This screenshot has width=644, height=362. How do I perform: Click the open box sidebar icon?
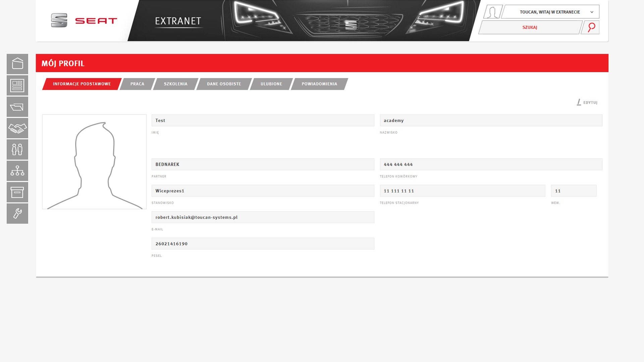[x=17, y=64]
